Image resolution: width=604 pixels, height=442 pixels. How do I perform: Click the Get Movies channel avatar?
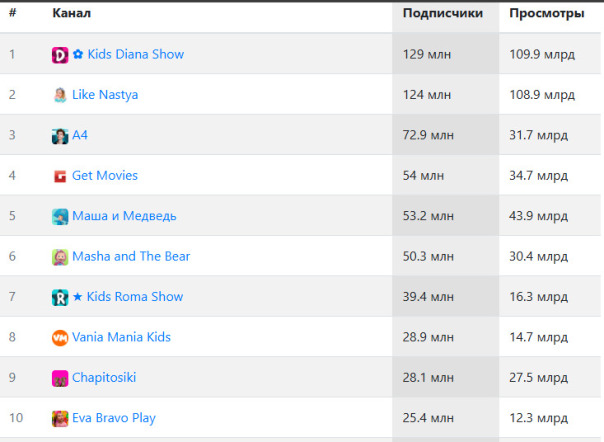pos(60,176)
